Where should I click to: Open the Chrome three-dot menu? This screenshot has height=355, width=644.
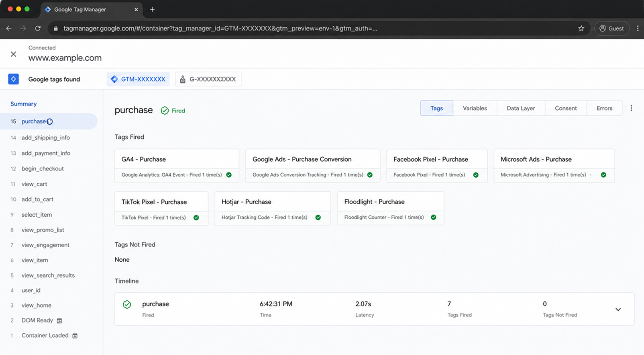point(638,28)
